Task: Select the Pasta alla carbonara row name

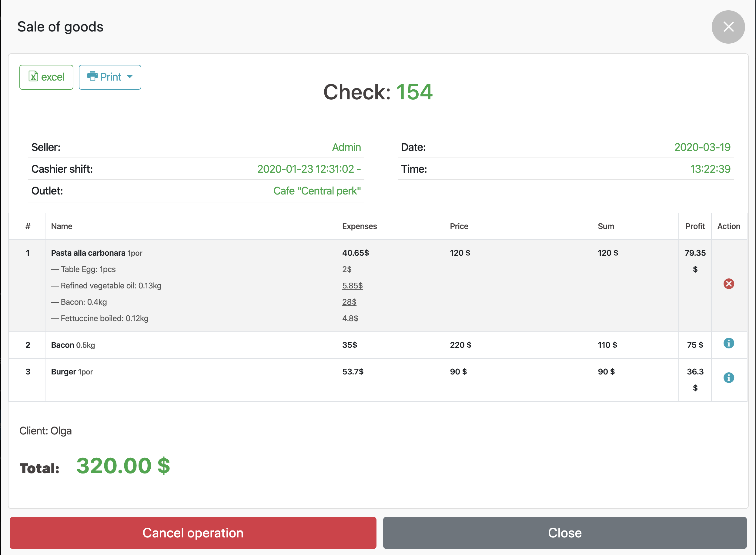Action: point(88,253)
